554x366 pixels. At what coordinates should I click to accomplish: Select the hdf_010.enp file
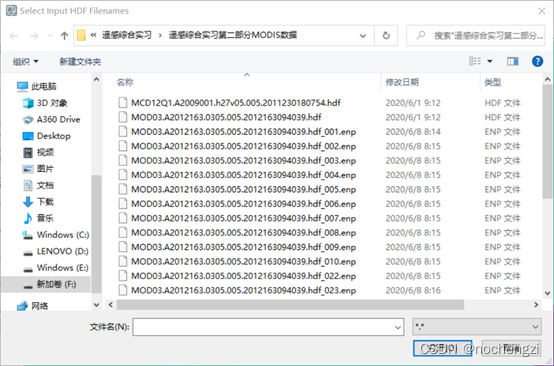(243, 262)
